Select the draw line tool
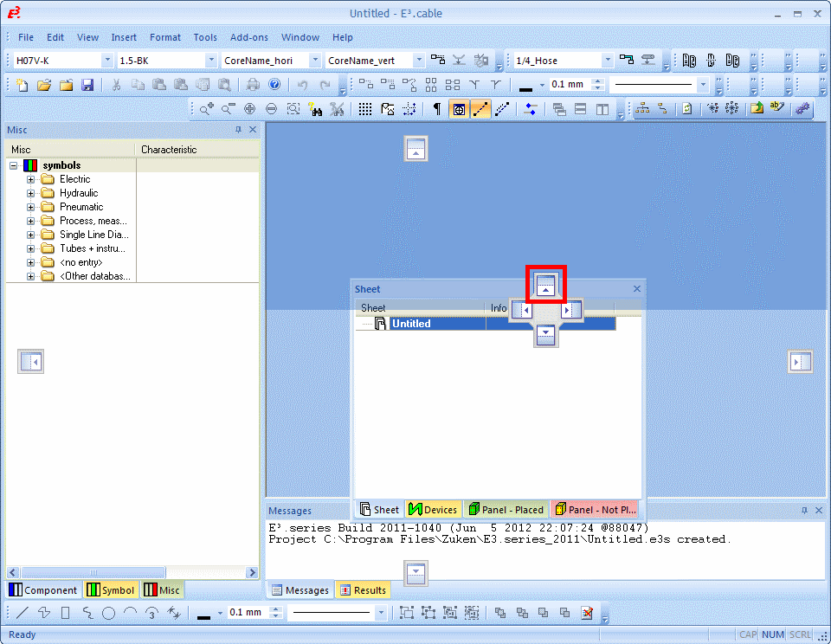Screen dimensions: 831x644 [x=23, y=613]
